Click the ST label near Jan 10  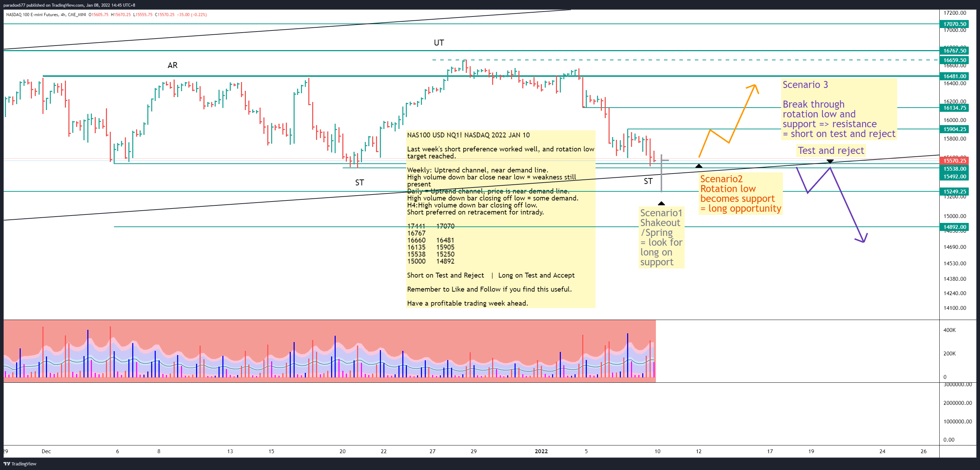tap(648, 182)
